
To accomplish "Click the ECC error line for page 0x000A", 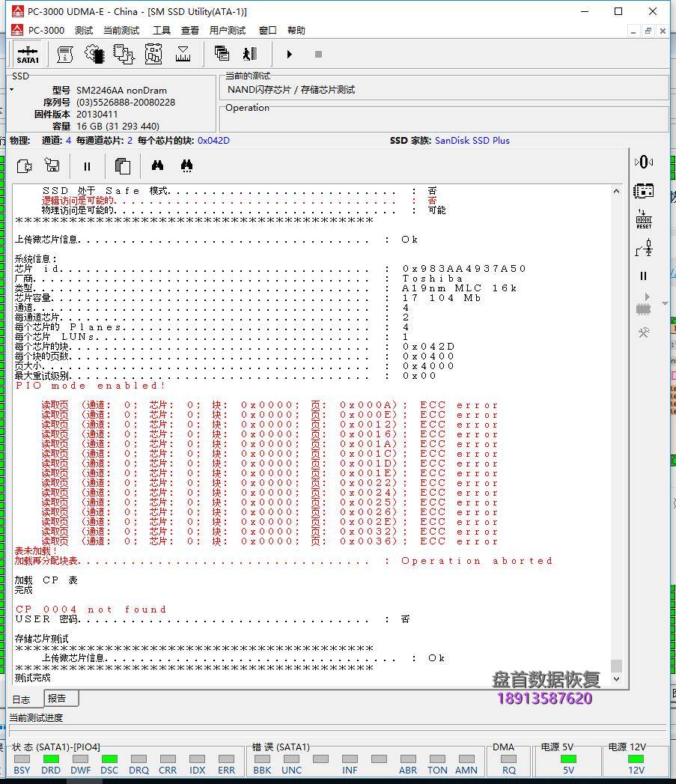I will pyautogui.click(x=270, y=405).
